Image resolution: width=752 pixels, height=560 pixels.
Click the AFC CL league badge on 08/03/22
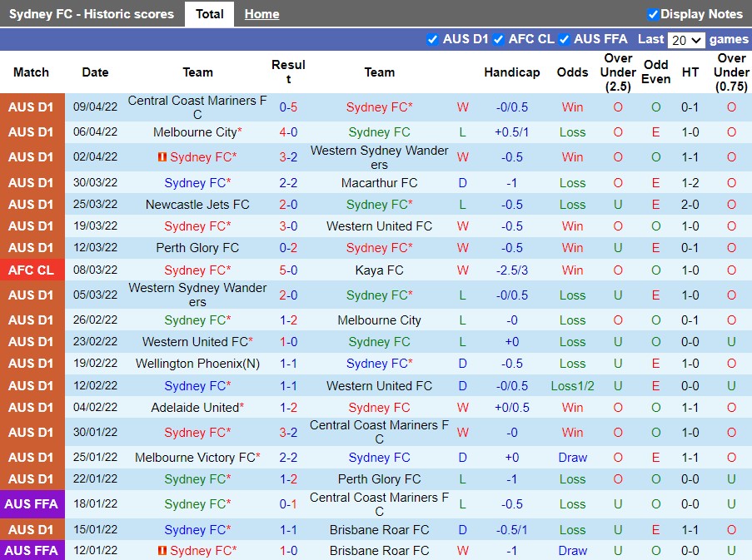click(x=32, y=270)
